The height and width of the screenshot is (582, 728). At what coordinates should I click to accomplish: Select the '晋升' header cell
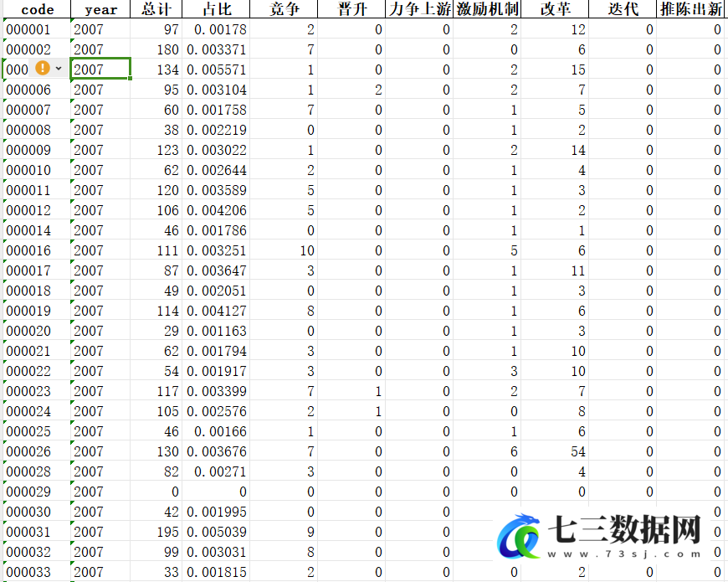[351, 9]
